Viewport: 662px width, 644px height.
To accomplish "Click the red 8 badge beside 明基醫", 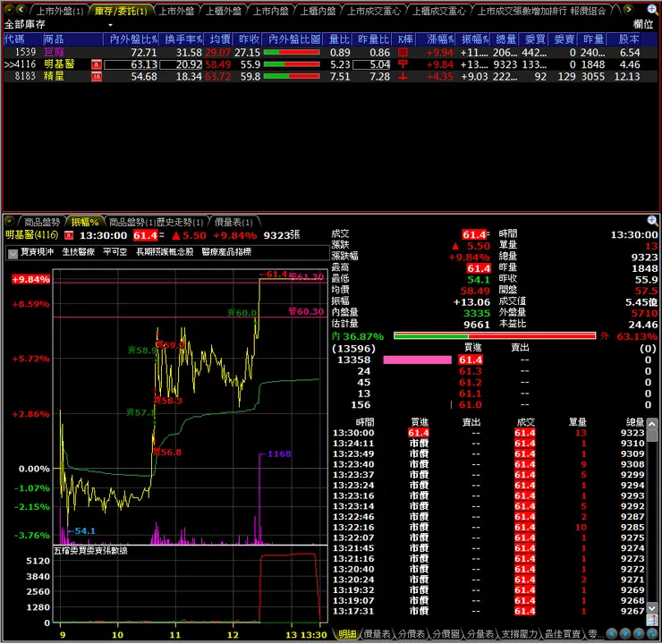I will click(97, 64).
